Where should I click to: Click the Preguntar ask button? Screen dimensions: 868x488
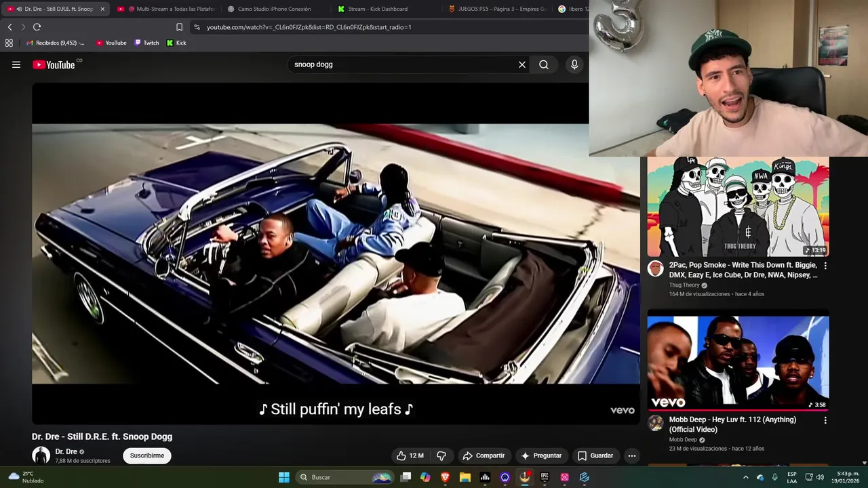pos(541,455)
